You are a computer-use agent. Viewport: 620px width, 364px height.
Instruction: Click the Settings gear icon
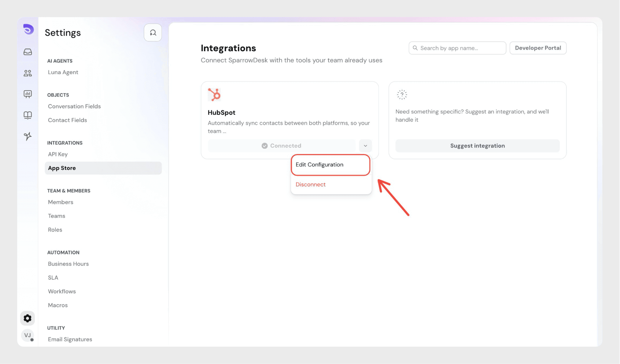(28, 318)
